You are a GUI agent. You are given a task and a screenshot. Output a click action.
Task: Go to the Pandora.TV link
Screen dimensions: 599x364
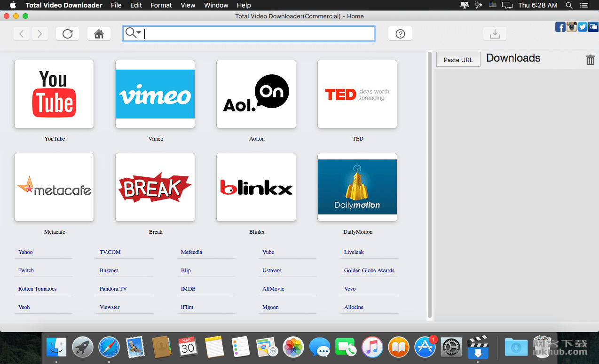[113, 289]
